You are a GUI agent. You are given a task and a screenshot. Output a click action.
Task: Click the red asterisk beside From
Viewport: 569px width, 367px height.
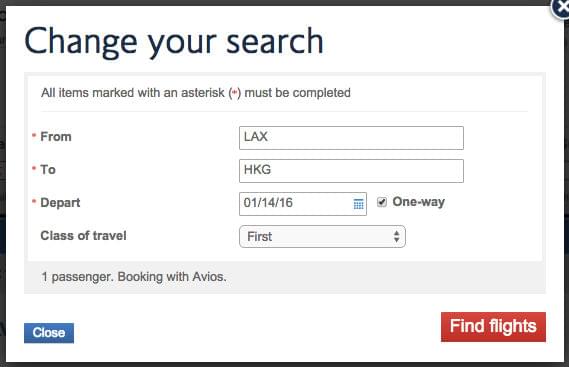point(34,136)
